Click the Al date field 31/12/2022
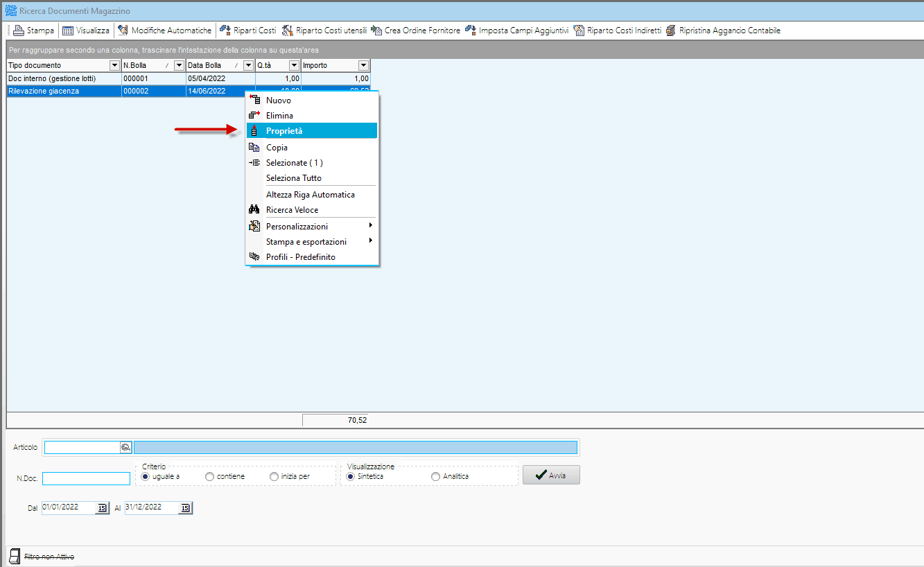The image size is (924, 567). tap(152, 508)
